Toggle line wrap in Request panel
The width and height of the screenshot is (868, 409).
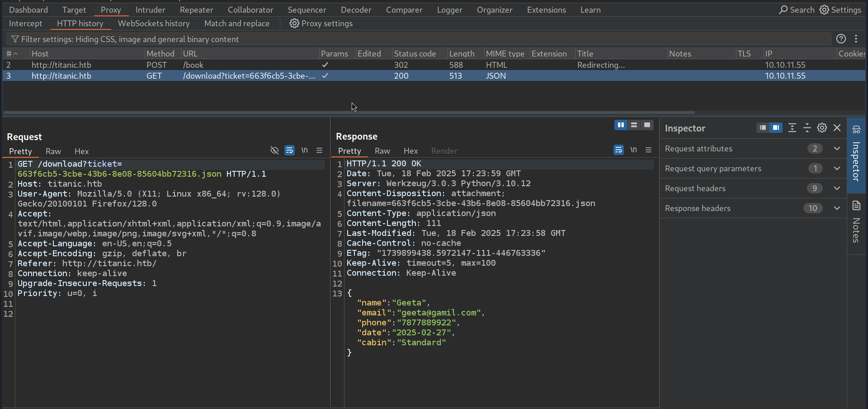tap(289, 150)
